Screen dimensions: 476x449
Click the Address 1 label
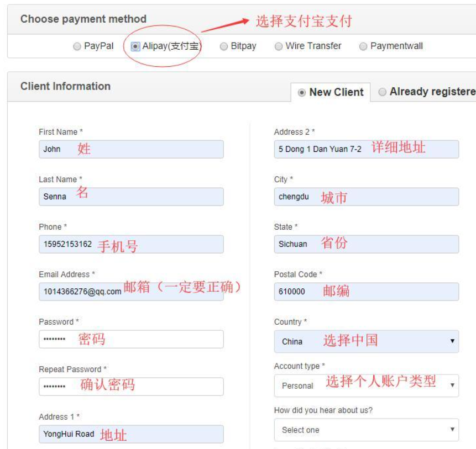point(59,417)
